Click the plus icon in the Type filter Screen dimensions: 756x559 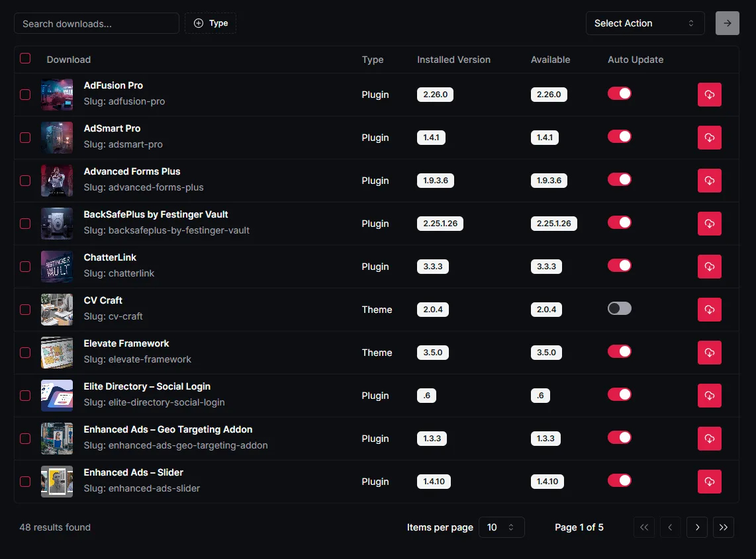click(198, 22)
